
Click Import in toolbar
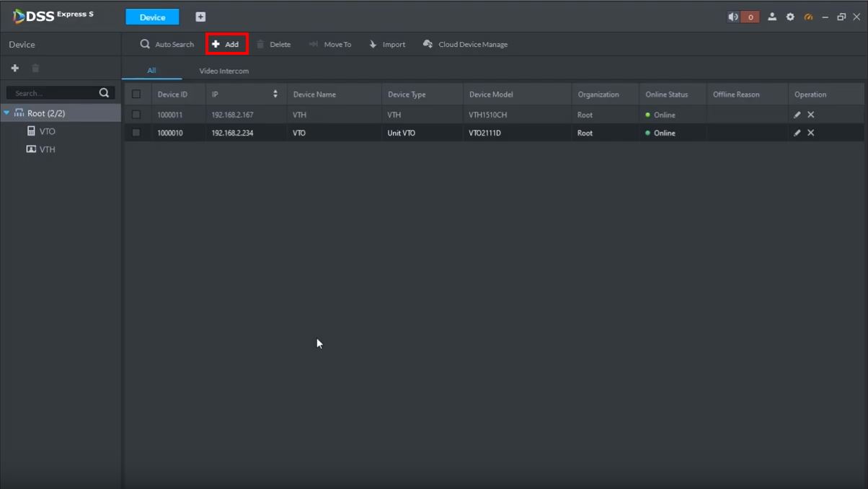point(387,44)
